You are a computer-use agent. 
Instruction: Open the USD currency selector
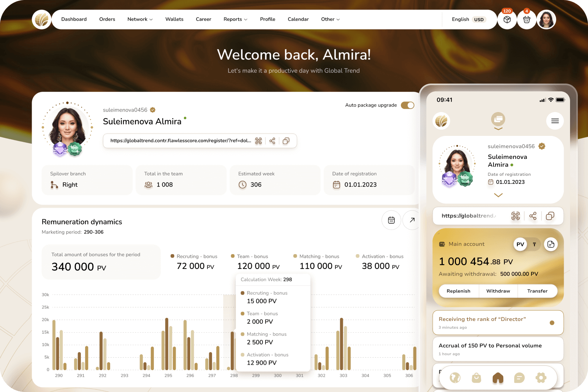point(479,20)
